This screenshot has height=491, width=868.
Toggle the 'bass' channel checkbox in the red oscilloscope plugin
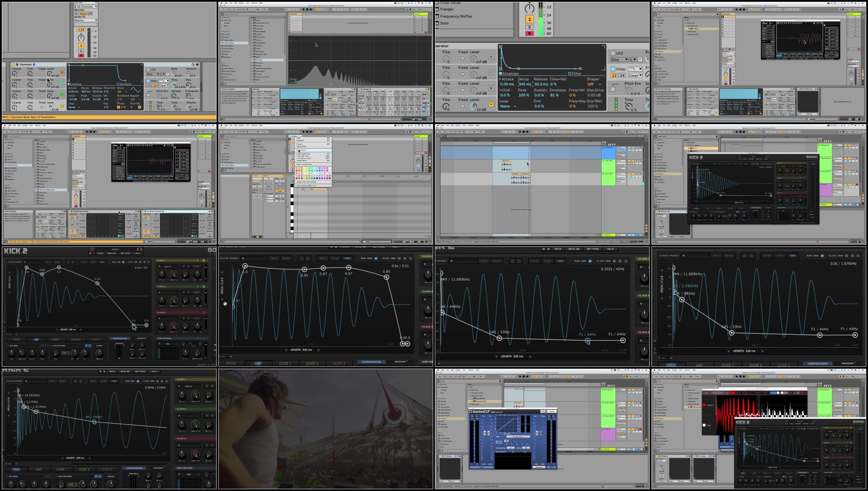pyautogui.click(x=704, y=425)
